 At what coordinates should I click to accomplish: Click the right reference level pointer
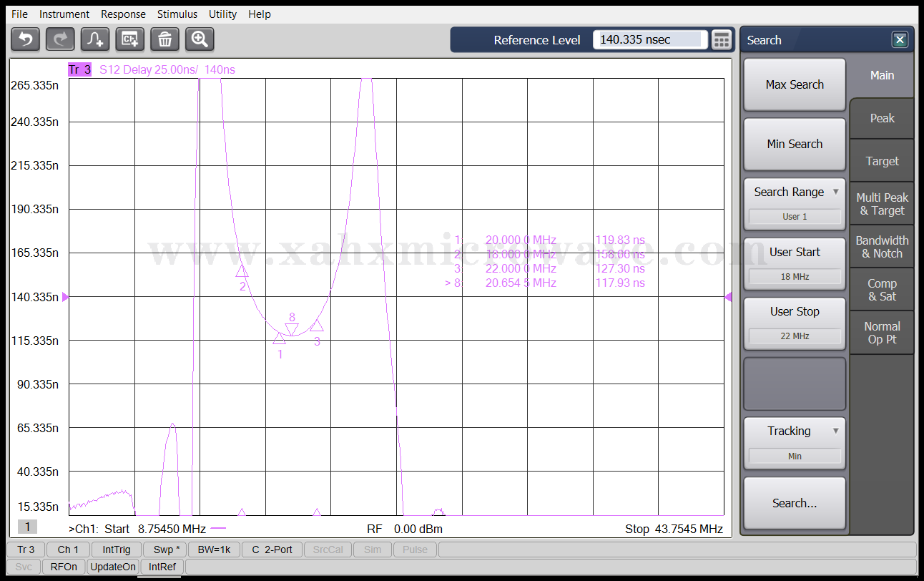coord(728,297)
